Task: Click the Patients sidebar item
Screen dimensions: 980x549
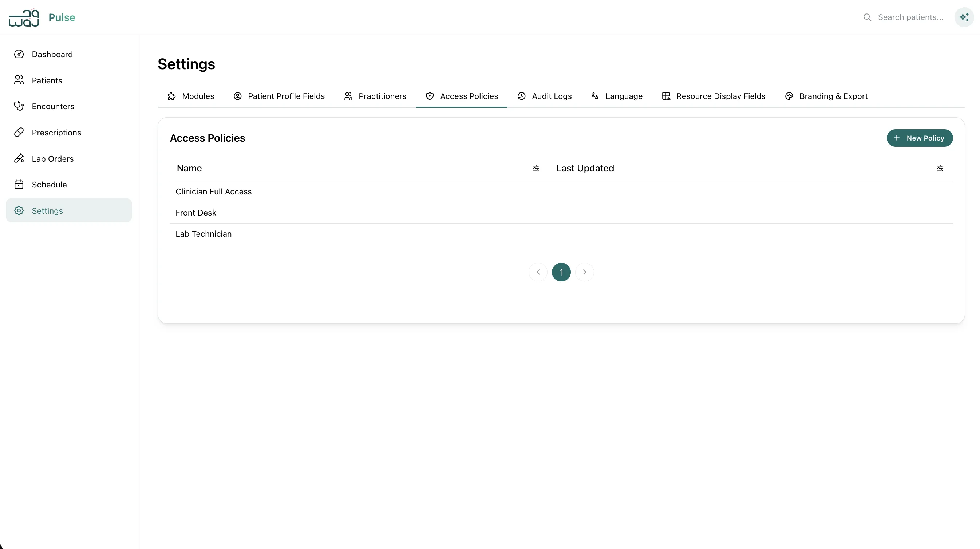Action: [x=47, y=80]
